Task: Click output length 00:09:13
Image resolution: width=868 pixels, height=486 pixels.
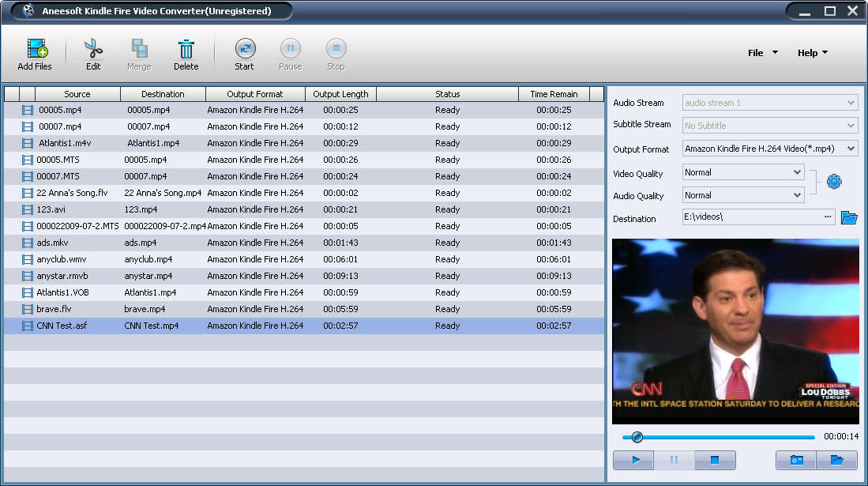Action: click(340, 276)
